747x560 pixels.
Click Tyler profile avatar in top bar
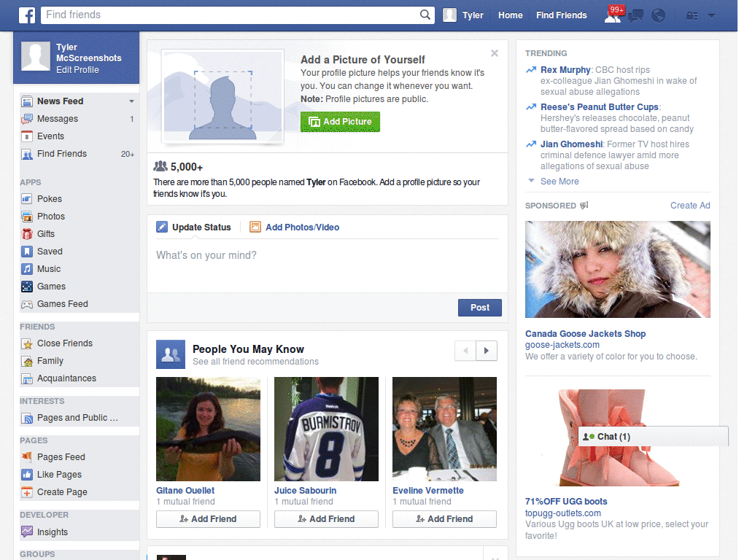click(x=449, y=15)
